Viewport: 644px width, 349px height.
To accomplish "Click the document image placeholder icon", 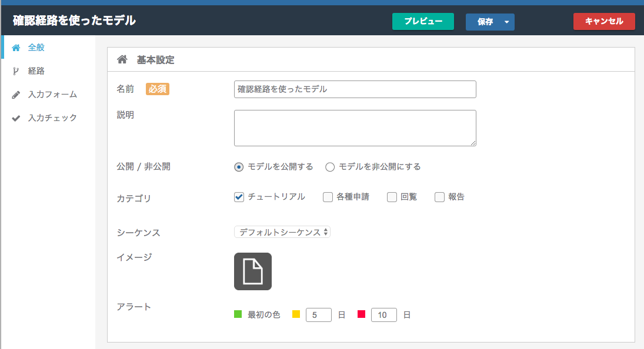I will tap(252, 271).
